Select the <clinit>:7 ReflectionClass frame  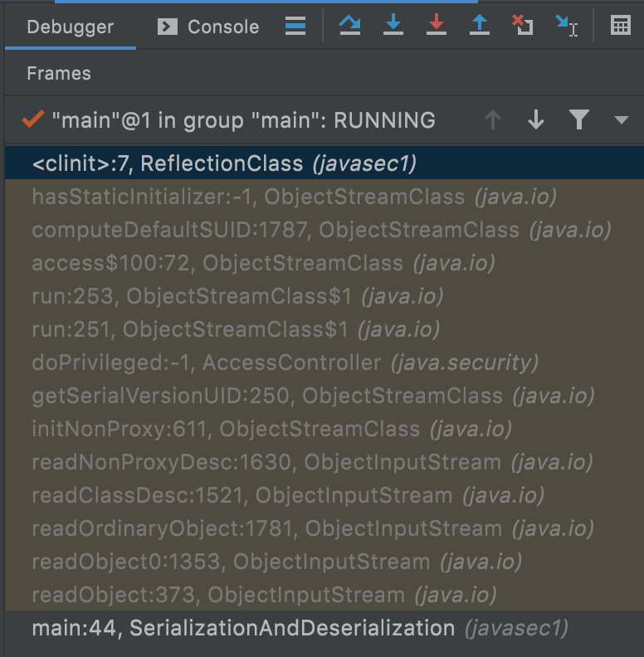[224, 163]
